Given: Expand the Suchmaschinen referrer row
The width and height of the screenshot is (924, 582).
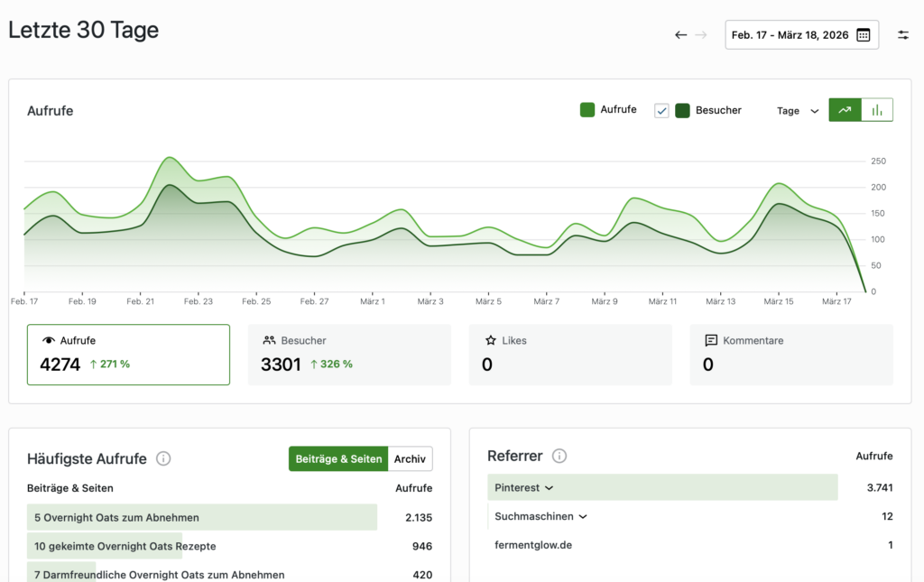Looking at the screenshot, I should [541, 516].
